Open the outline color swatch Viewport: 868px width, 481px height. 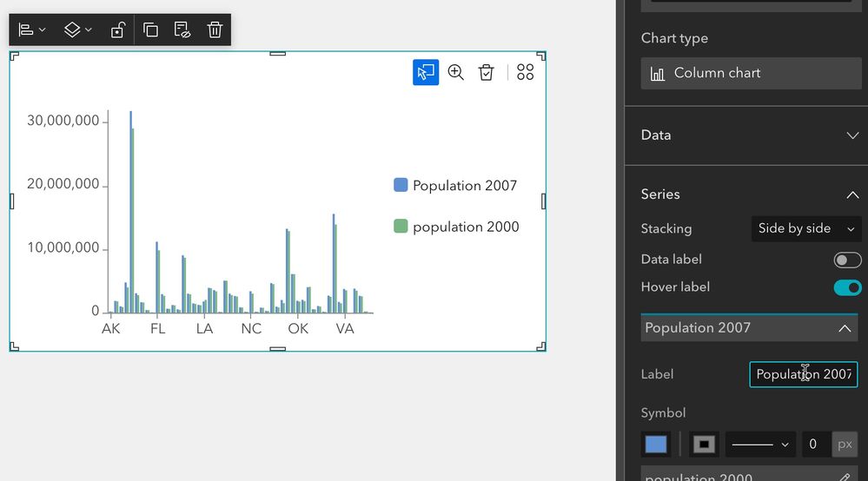click(x=704, y=445)
